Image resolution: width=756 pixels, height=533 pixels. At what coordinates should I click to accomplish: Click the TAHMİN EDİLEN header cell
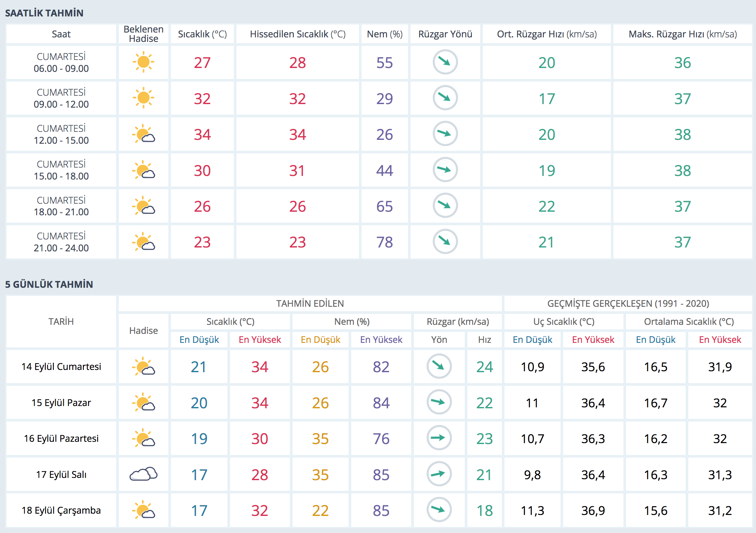point(310,303)
